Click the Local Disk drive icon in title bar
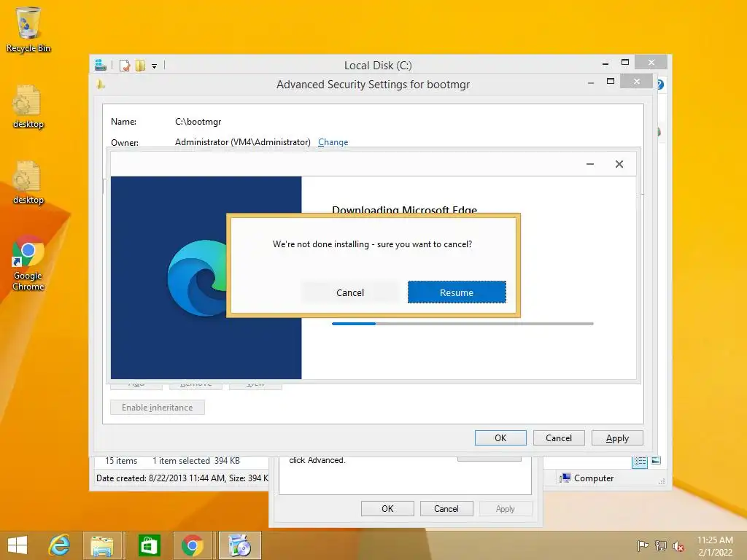The height and width of the screenshot is (560, 747). click(101, 65)
